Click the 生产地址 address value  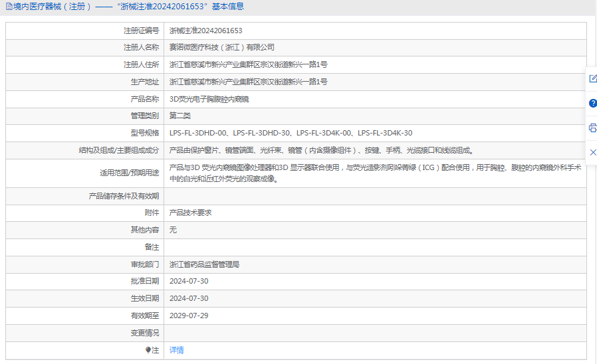pyautogui.click(x=248, y=82)
